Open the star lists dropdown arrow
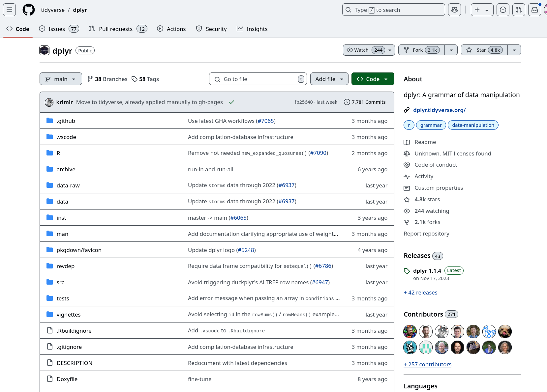547x392 pixels. 514,50
